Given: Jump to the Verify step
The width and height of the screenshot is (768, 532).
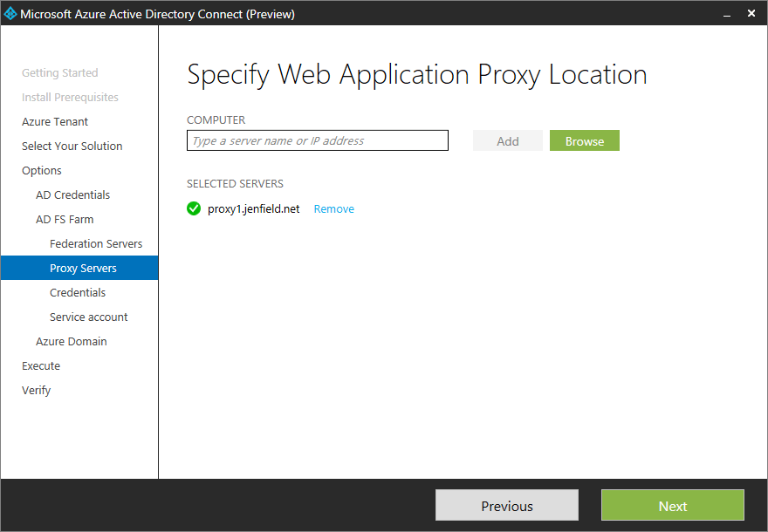Looking at the screenshot, I should pyautogui.click(x=37, y=391).
